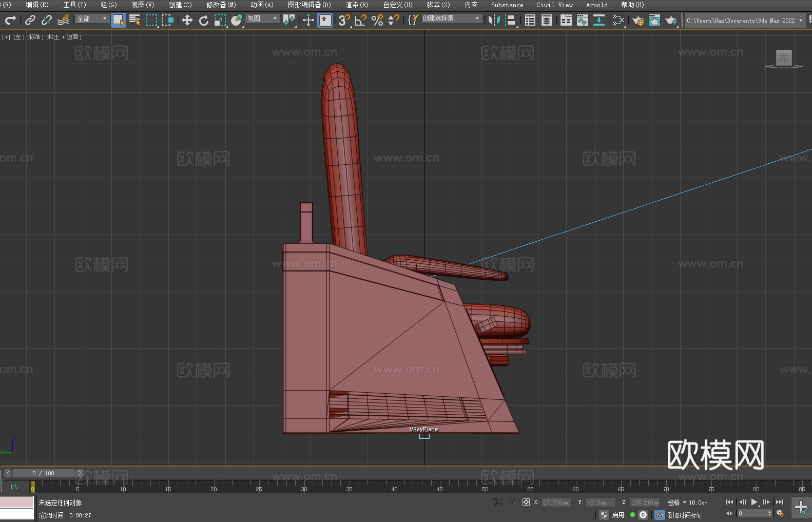
Task: Toggle Percent Snap
Action: [x=377, y=20]
